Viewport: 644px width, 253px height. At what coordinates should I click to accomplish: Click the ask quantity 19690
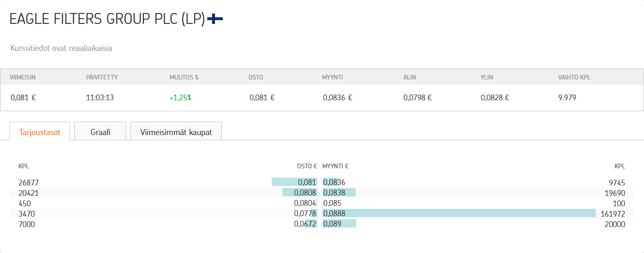pyautogui.click(x=614, y=193)
